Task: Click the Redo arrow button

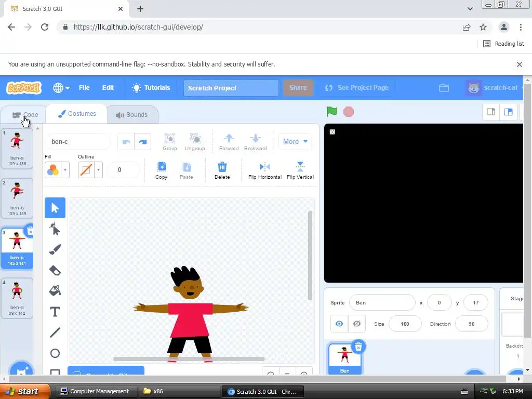Action: click(143, 142)
